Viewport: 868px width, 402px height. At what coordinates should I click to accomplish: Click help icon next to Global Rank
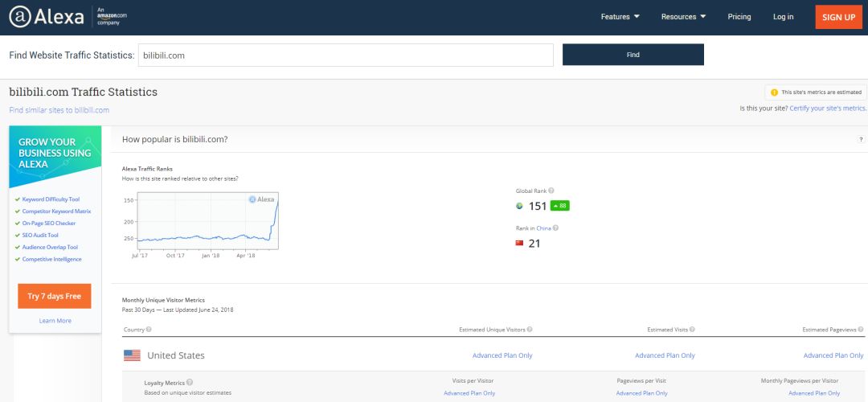click(551, 191)
